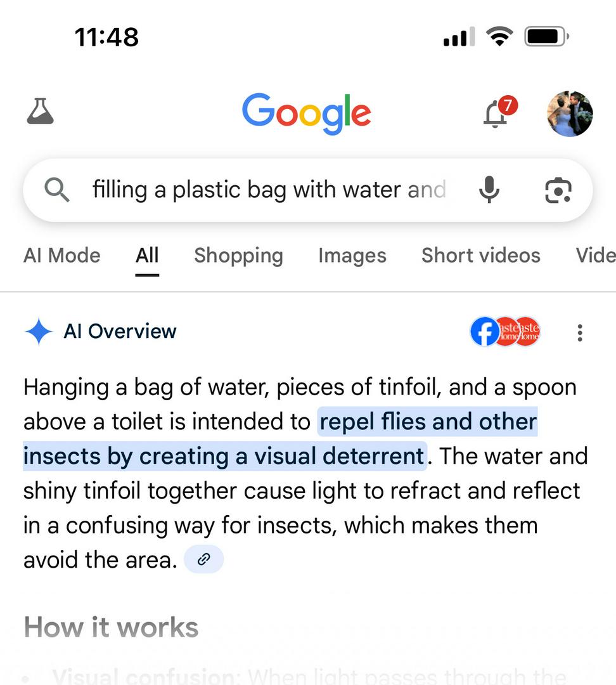Tap the battery indicator in status bar
Viewport: 616px width, 685px height.
tap(546, 37)
